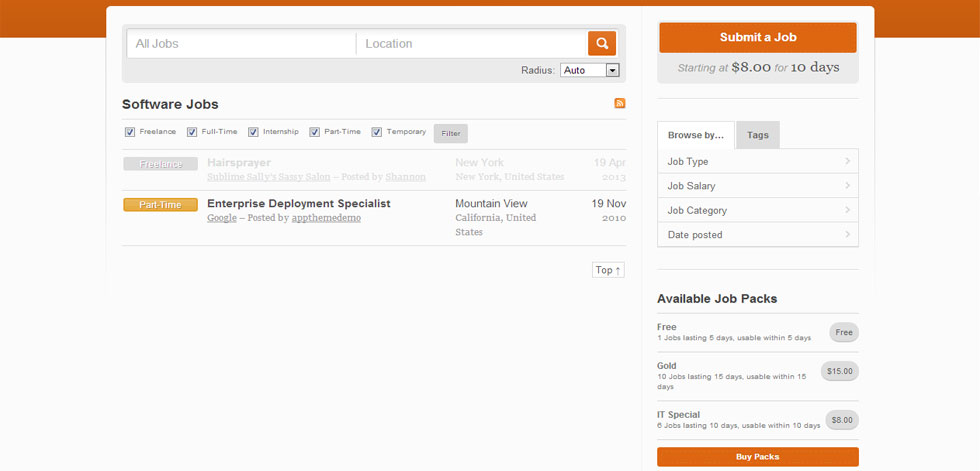Click the Free pack name text
The width and height of the screenshot is (980, 471).
click(x=667, y=327)
